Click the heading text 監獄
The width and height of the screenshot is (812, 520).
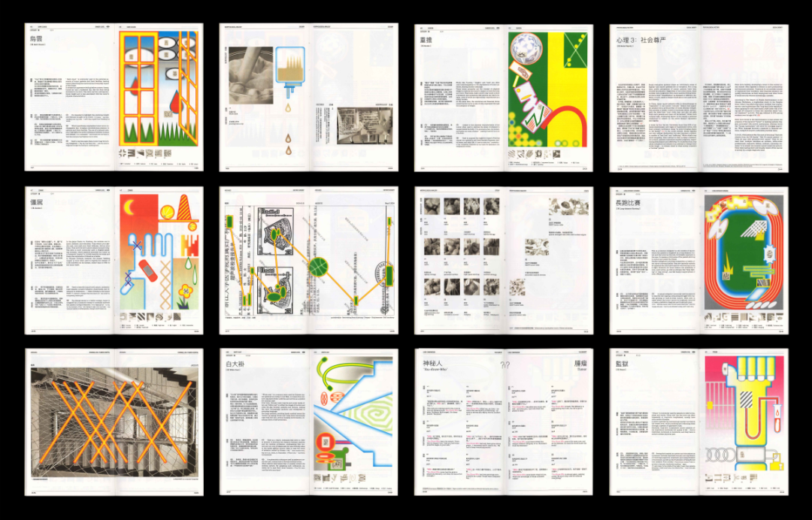point(622,364)
